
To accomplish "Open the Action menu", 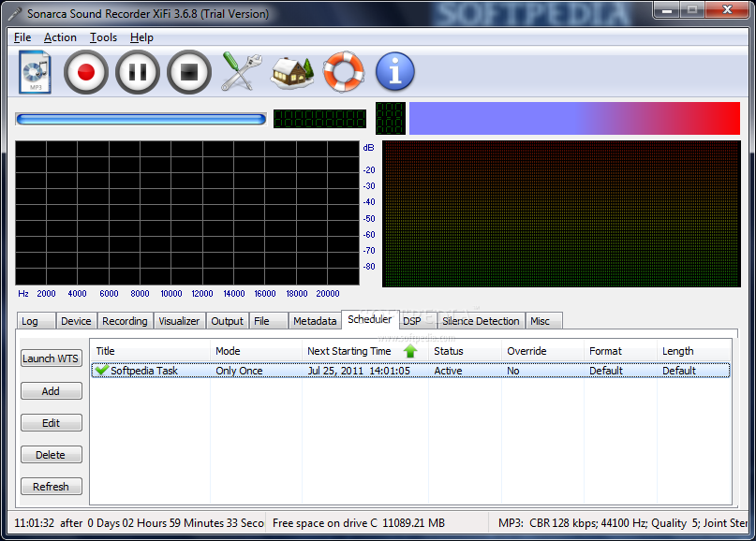I will point(60,37).
